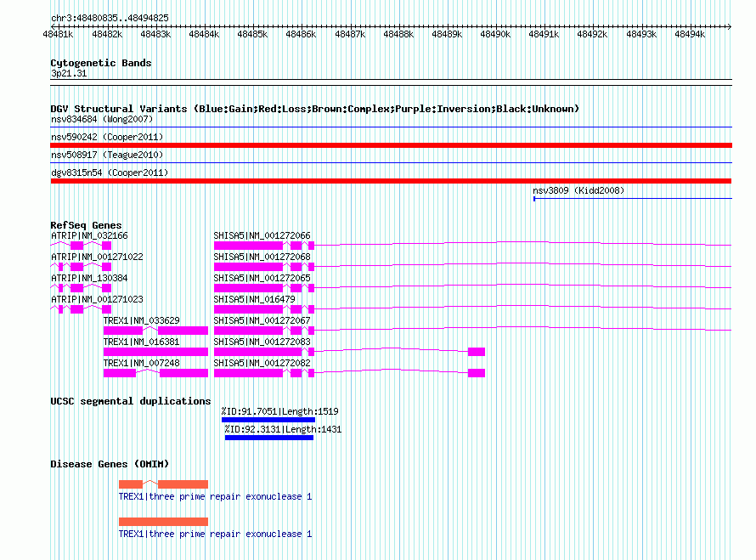The image size is (756, 560).
Task: Select the dgv8315n54 (Cooper2011) variant label
Action: click(x=110, y=173)
